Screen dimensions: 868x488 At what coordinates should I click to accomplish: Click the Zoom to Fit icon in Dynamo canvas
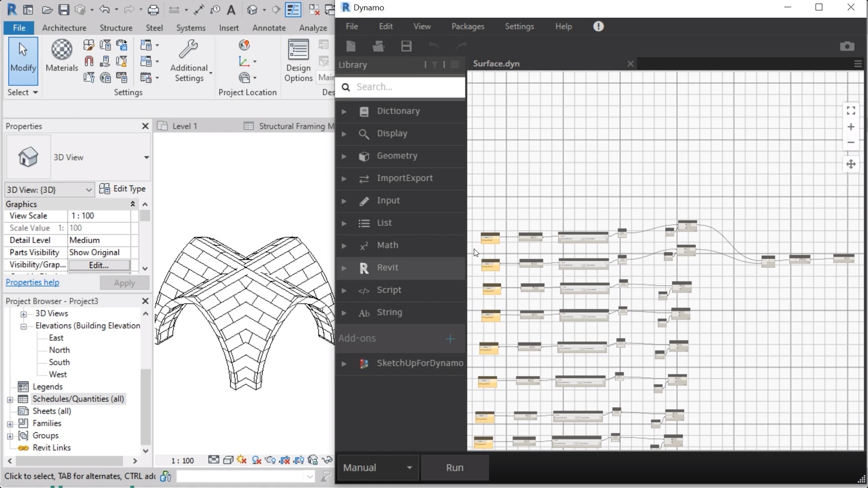pos(851,110)
